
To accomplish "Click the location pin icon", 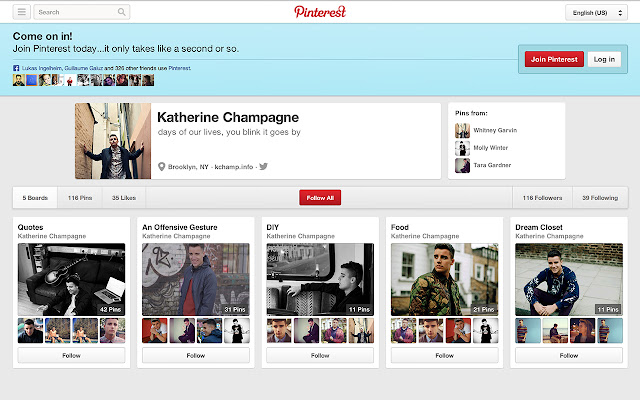I will click(162, 167).
